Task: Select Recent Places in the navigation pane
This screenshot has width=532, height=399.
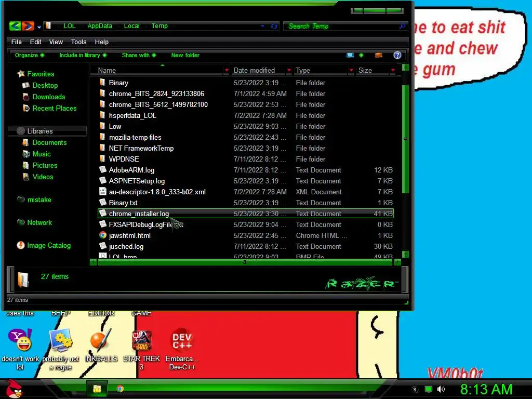Action: 49,108
